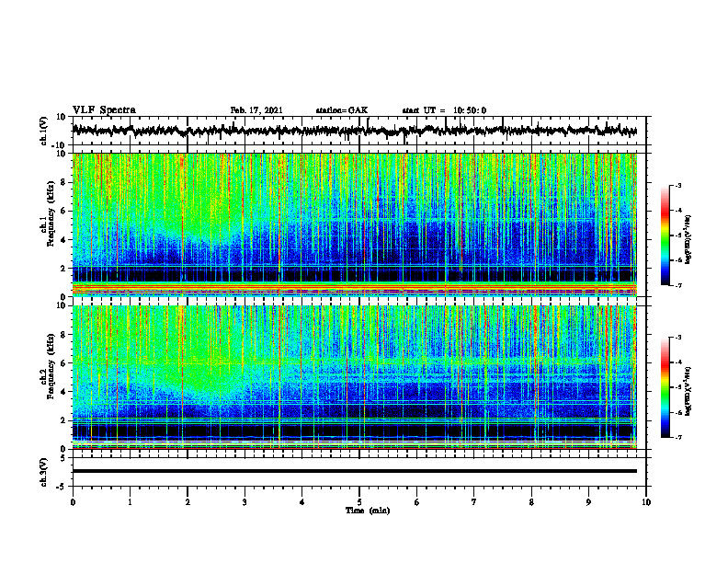
Task: Click the "4" minute time tick label
Action: click(302, 502)
